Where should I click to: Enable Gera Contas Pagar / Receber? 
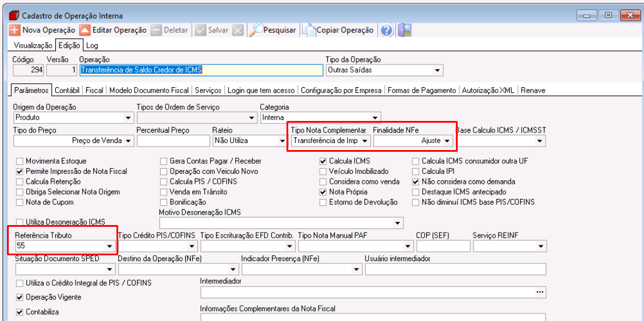(163, 161)
